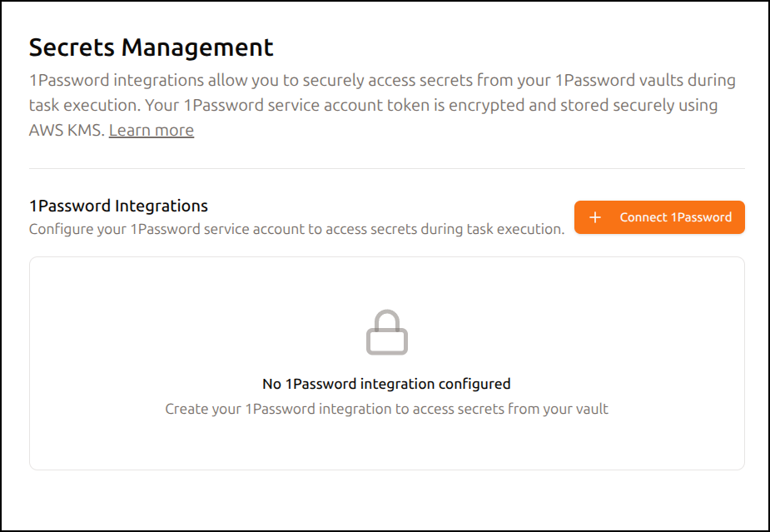The image size is (770, 532).
Task: Click the padlock icon in empty state
Action: [x=387, y=332]
